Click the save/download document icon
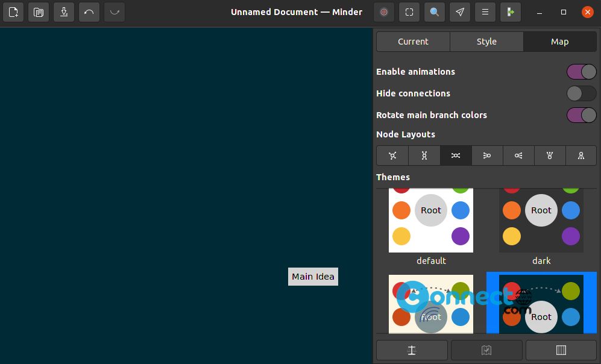This screenshot has width=601, height=364. point(64,12)
